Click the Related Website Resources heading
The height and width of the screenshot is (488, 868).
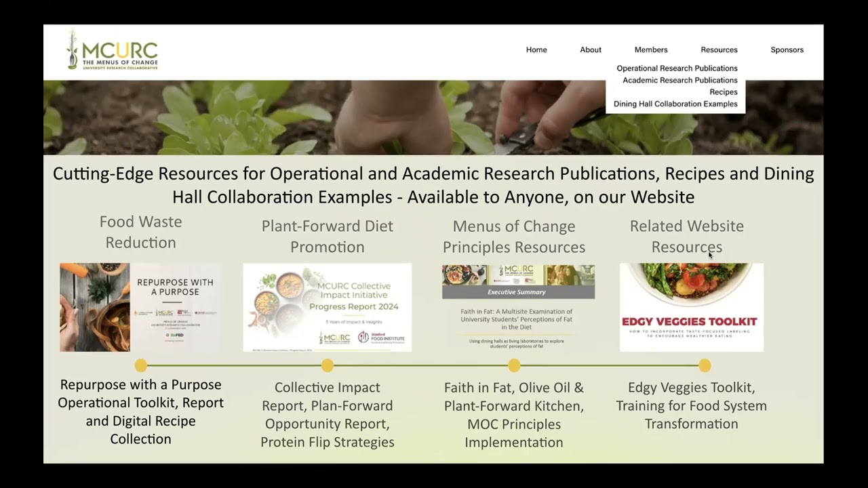(x=687, y=236)
